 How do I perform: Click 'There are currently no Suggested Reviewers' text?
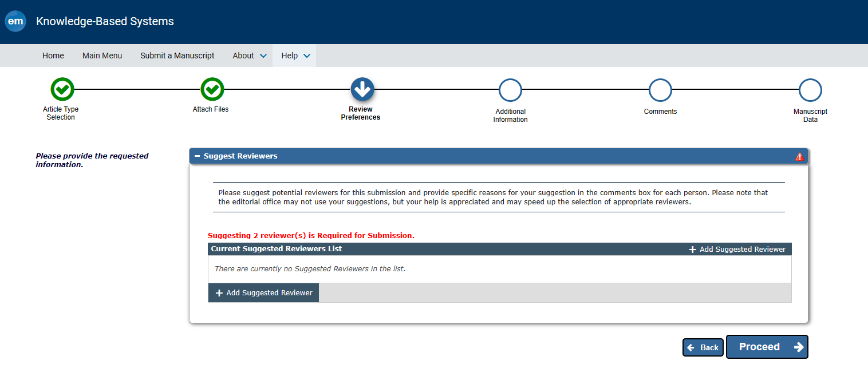[310, 268]
